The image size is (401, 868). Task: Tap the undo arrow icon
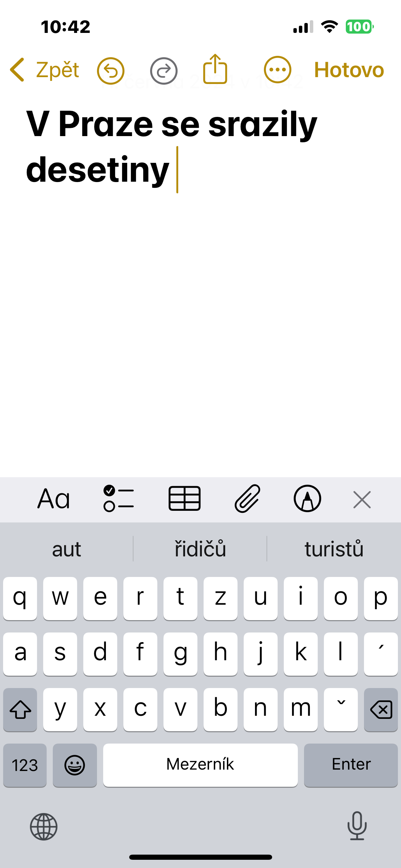tap(110, 71)
